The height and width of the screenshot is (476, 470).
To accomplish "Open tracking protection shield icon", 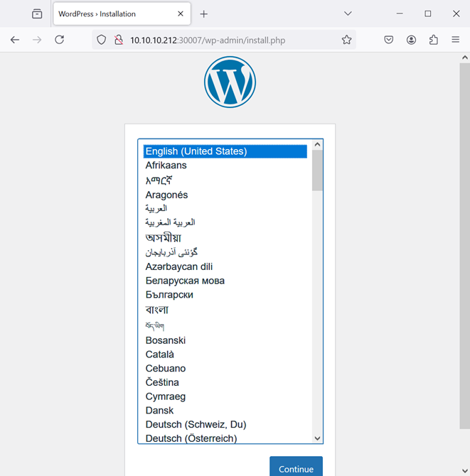I will [102, 40].
